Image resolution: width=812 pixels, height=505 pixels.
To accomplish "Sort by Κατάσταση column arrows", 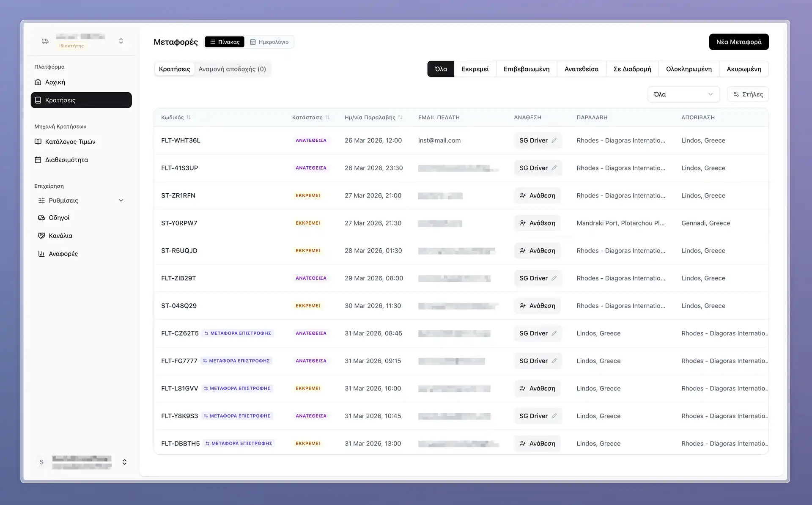I will (x=327, y=118).
